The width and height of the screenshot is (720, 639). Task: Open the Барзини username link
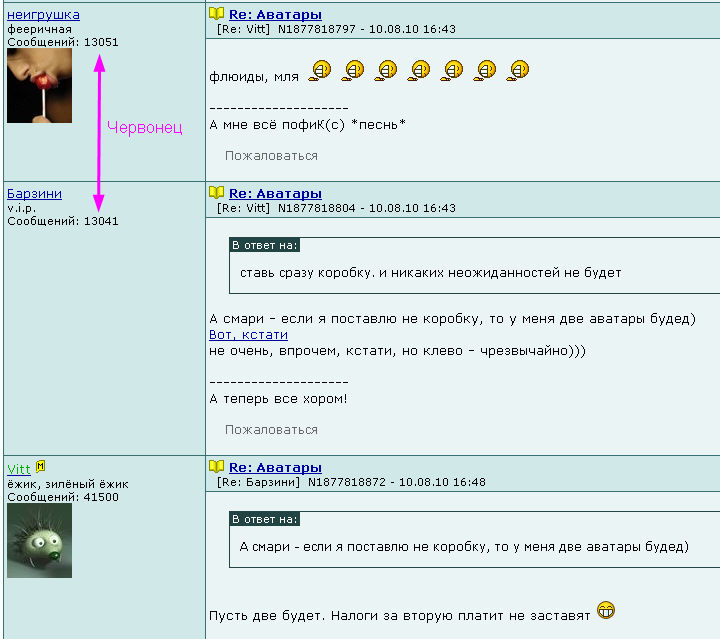[x=34, y=193]
